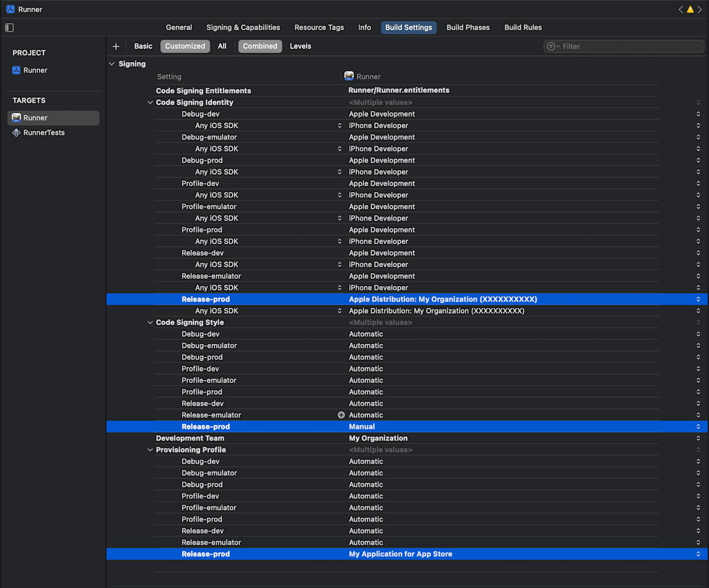Open Release-prod Apple Distribution identity dropdown
This screenshot has width=709, height=588.
pyautogui.click(x=698, y=300)
